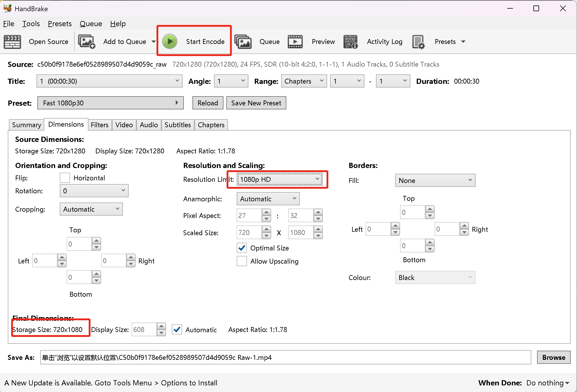Screen dimensions: 577x392
Task: Click the Queue stacked images icon
Action: pyautogui.click(x=243, y=42)
